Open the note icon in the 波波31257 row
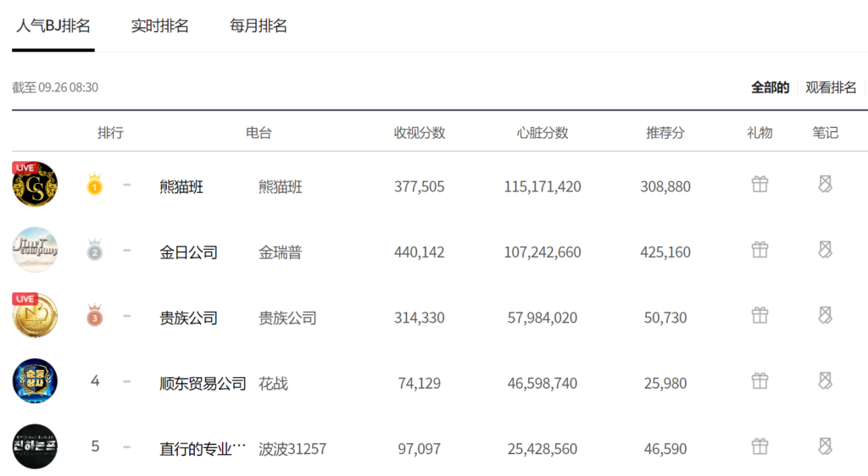 pos(826,446)
